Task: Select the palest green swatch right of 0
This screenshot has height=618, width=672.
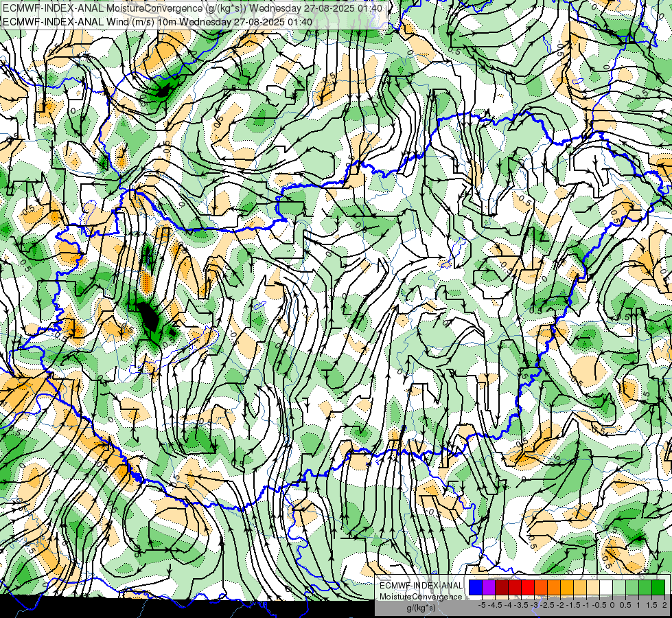Action: (x=619, y=588)
